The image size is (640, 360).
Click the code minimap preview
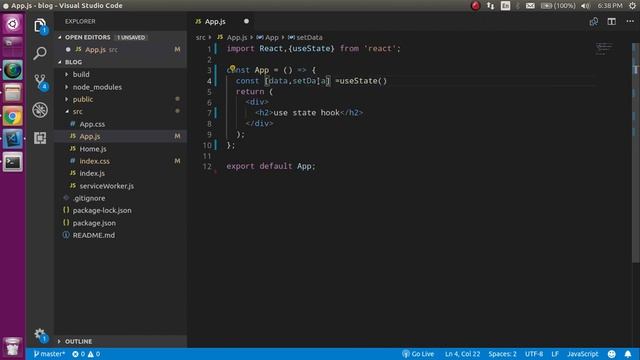pos(604,49)
